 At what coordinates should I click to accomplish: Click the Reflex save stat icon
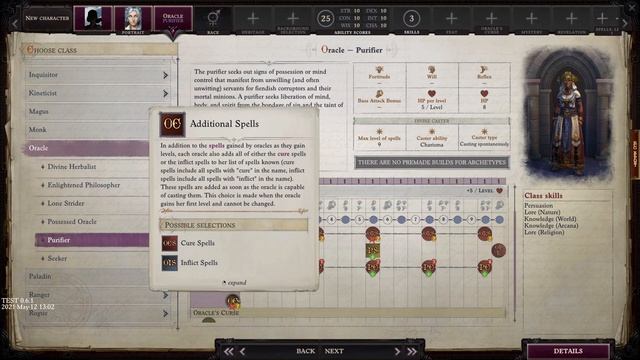484,69
